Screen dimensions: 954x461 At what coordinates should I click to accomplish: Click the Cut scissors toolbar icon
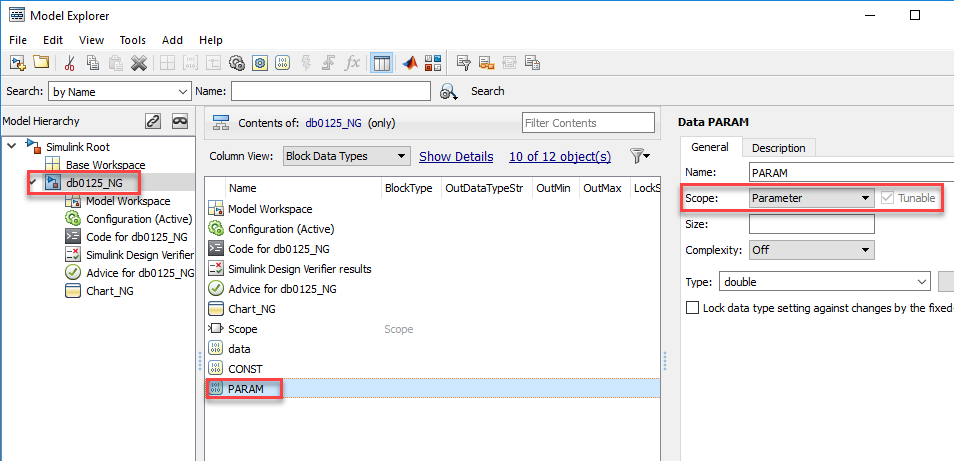(70, 63)
